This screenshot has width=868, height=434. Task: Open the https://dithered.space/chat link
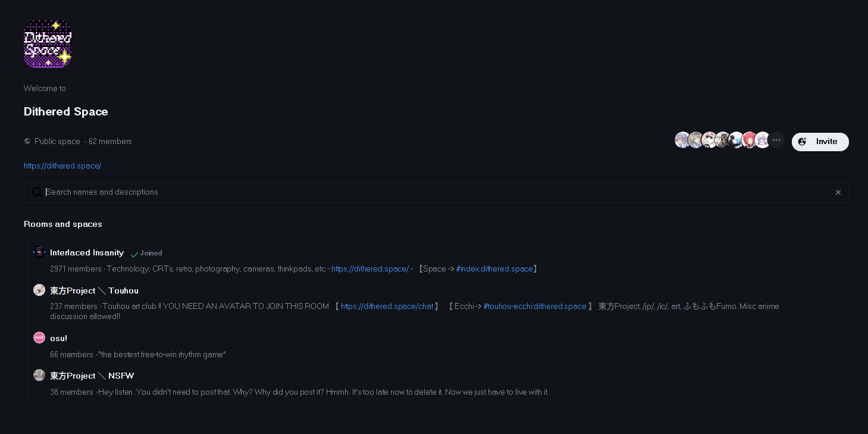(387, 307)
